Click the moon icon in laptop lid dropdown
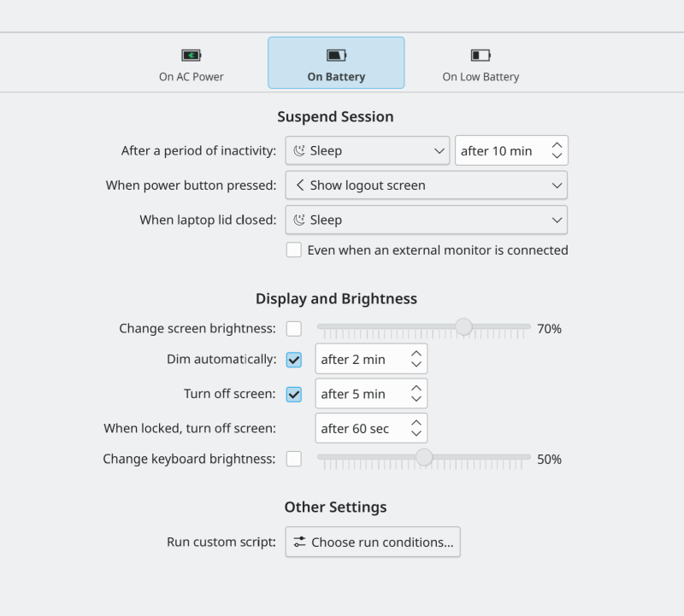 299,220
